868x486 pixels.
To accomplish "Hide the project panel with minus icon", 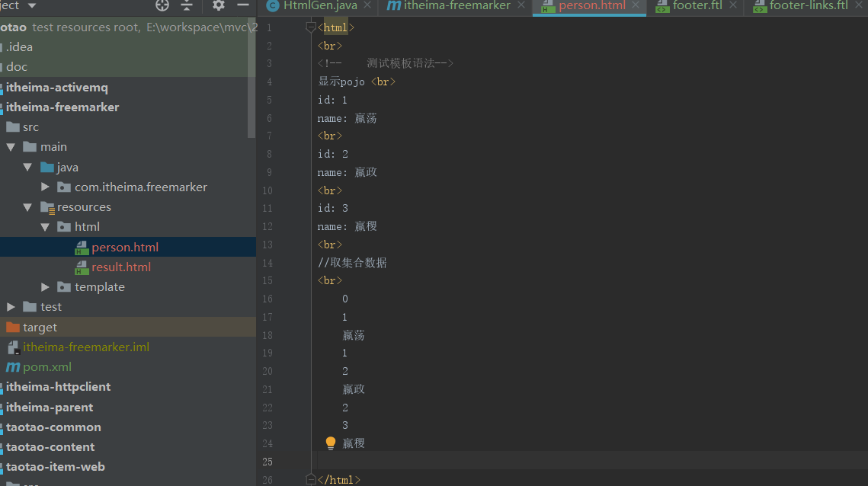I will (x=242, y=5).
